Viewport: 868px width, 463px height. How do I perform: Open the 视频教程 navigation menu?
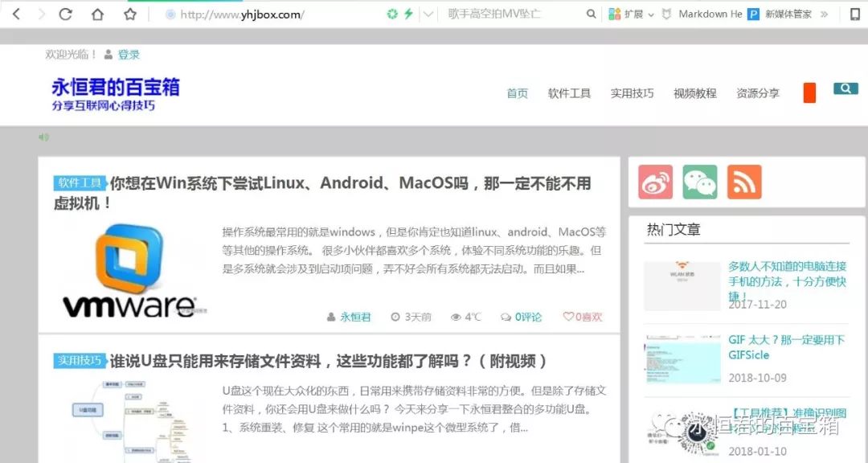click(x=694, y=93)
